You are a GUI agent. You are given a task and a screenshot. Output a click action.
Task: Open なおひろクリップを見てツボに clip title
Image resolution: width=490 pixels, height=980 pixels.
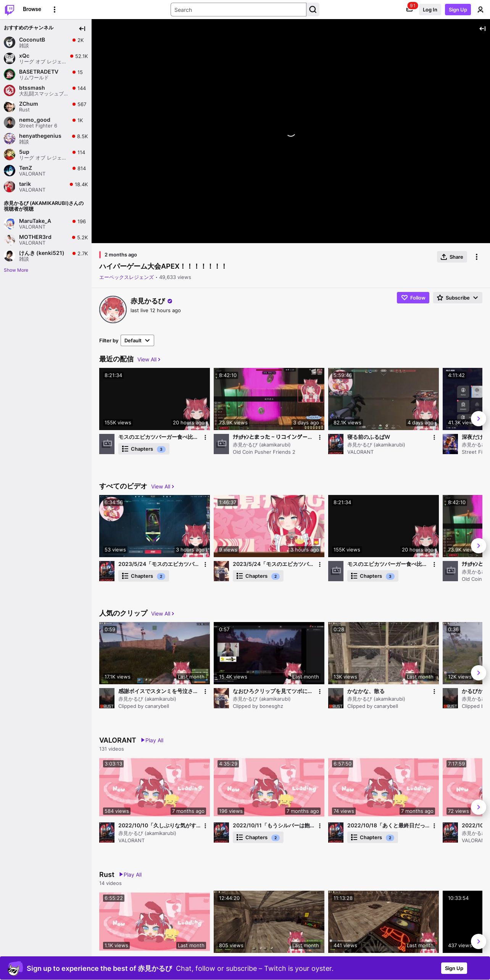[x=272, y=691]
